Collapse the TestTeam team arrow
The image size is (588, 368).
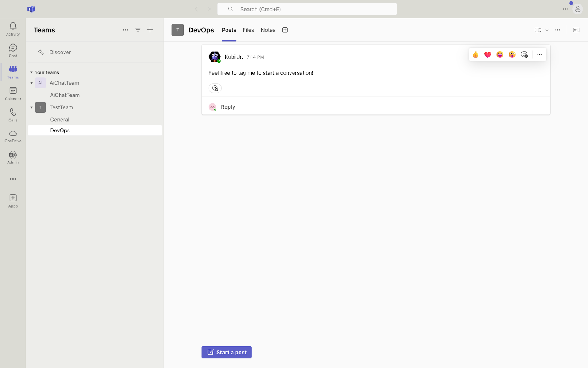[x=31, y=107]
